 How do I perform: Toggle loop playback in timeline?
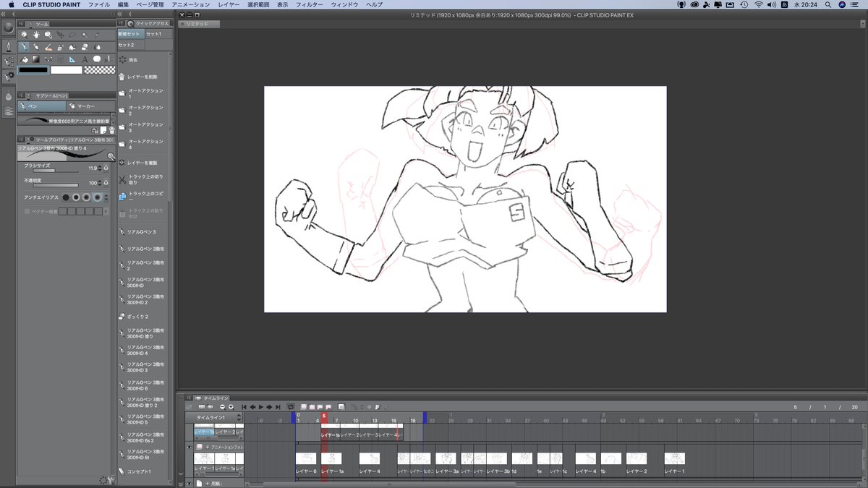[x=291, y=407]
